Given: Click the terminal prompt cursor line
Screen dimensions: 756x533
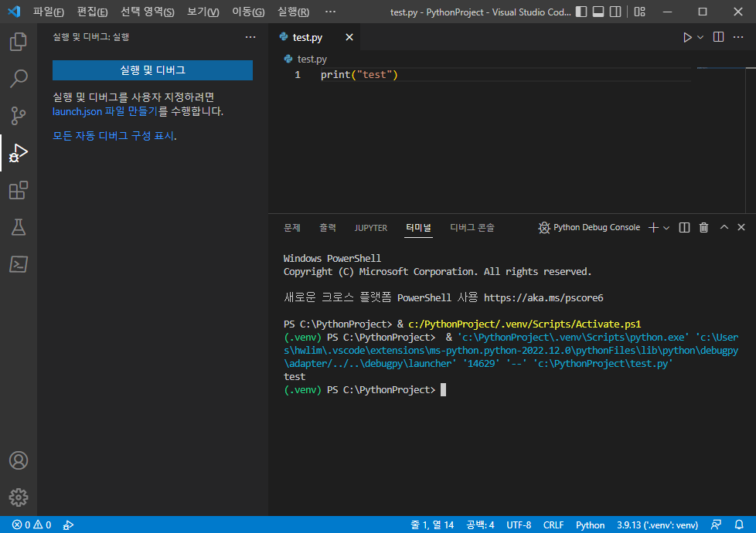Looking at the screenshot, I should pyautogui.click(x=365, y=390).
